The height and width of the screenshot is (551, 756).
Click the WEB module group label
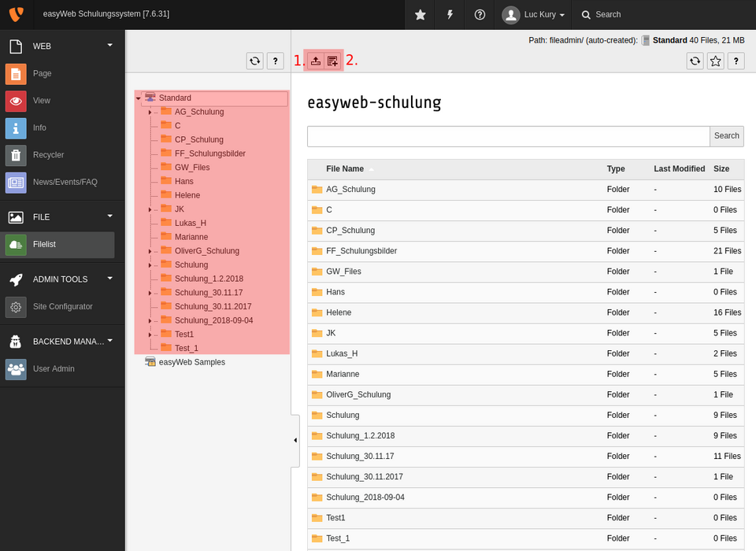(42, 46)
